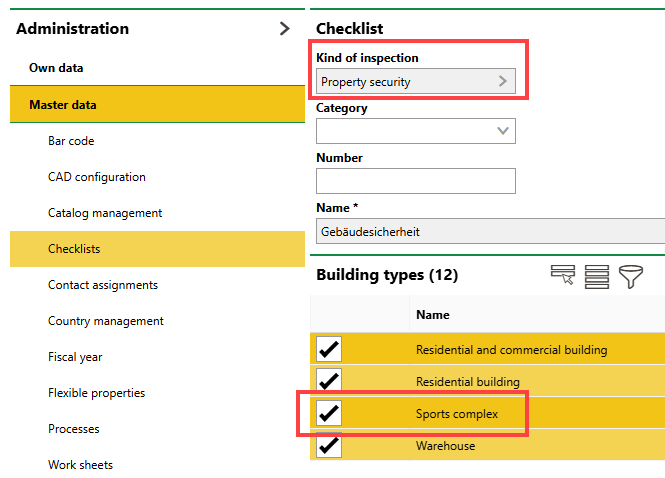This screenshot has width=665, height=478.
Task: Expand the Category dropdown
Action: [x=503, y=131]
